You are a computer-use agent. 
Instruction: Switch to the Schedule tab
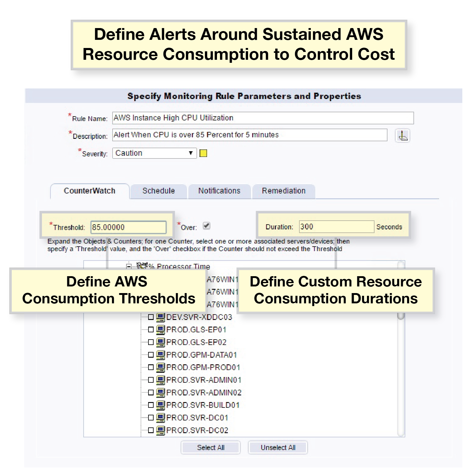pyautogui.click(x=158, y=191)
